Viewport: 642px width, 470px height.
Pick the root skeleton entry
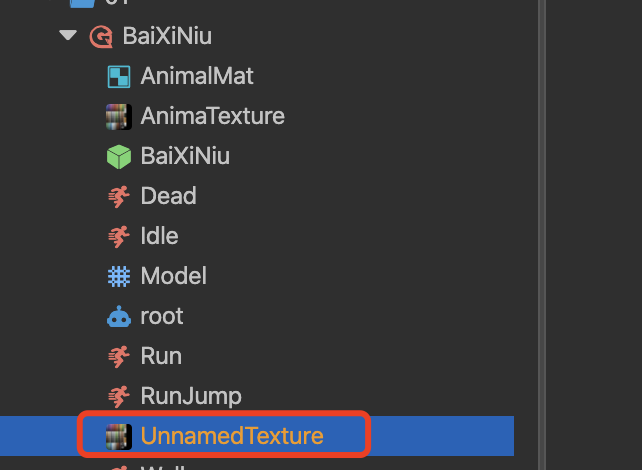tap(162, 316)
